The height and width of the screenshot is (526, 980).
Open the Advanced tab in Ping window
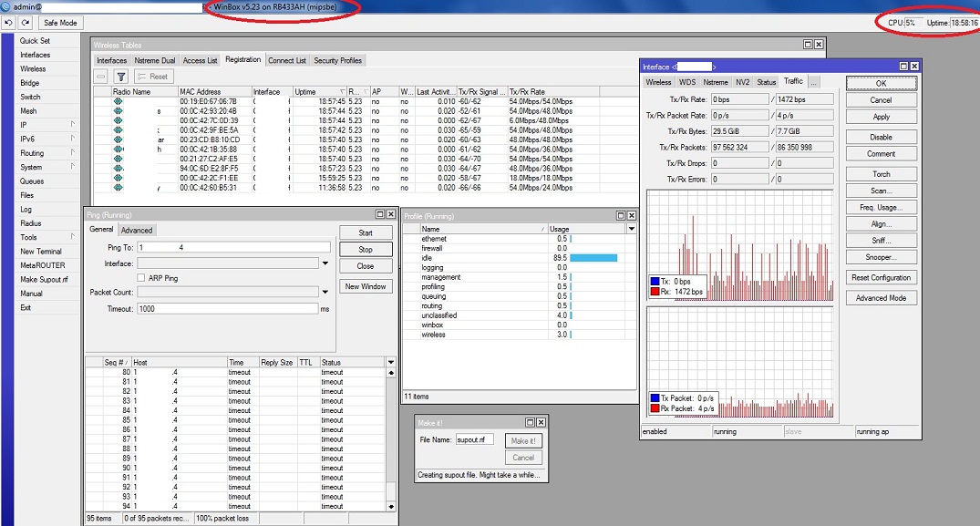pos(137,231)
